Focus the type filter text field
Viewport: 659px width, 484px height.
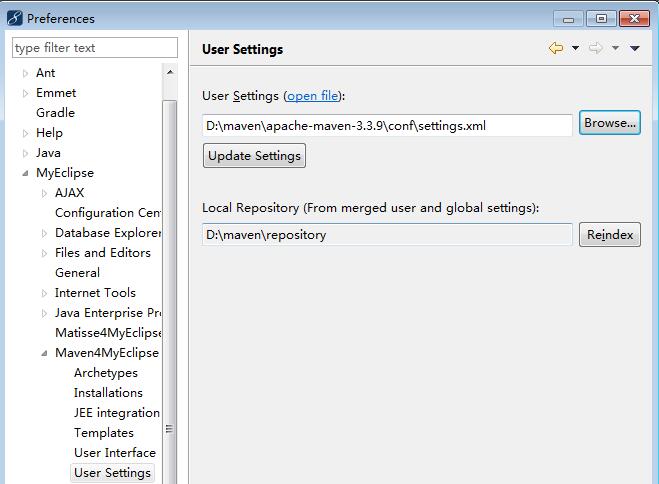coord(95,47)
